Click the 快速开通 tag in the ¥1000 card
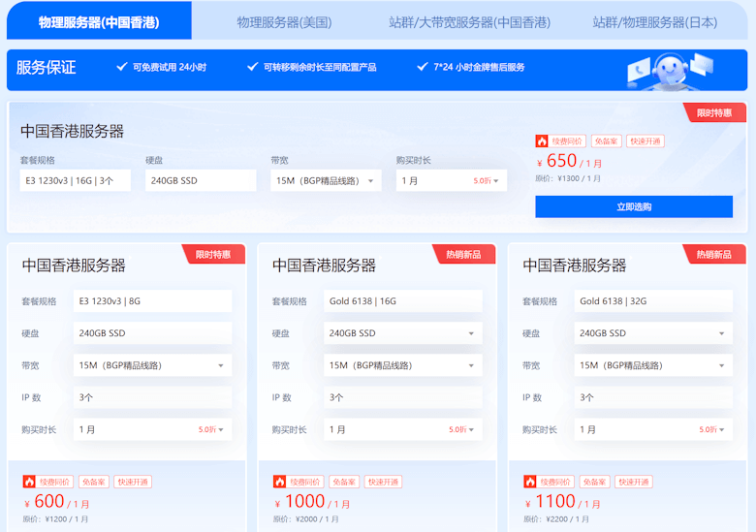756x532 pixels. click(382, 482)
